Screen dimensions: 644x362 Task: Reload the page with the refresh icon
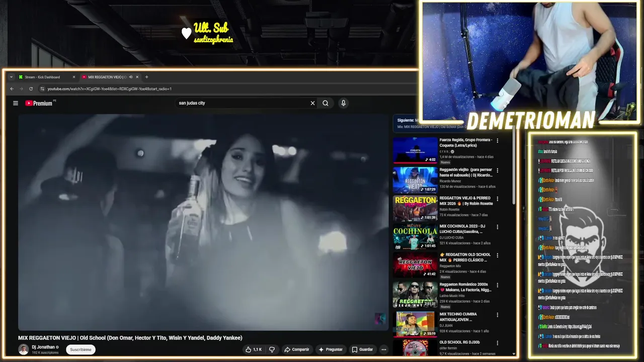click(31, 89)
